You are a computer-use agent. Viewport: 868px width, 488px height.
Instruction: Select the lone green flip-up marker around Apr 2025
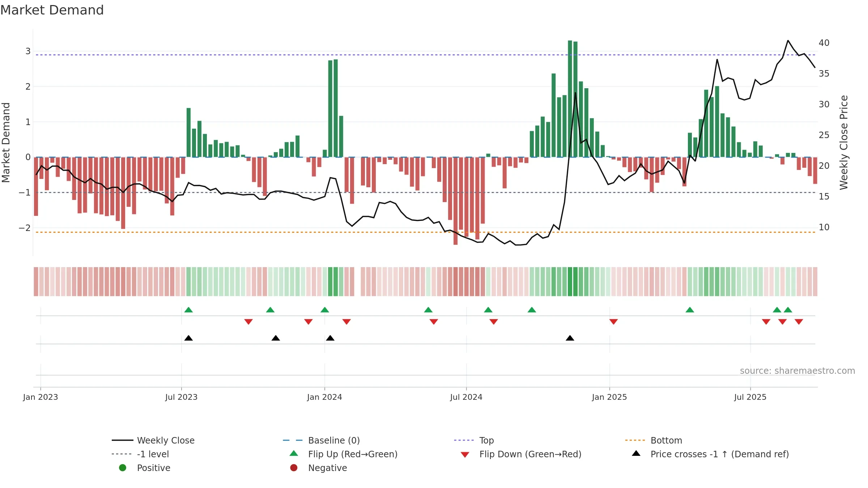tap(690, 310)
